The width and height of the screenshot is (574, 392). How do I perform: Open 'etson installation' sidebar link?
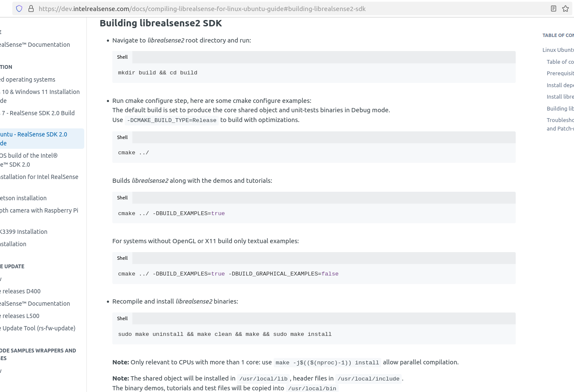[x=23, y=198]
